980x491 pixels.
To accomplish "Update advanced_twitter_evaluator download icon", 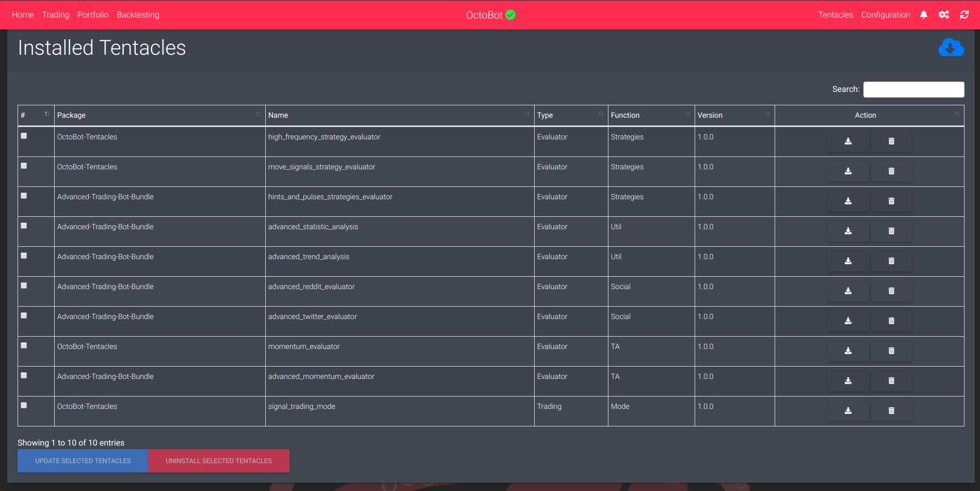I will (848, 321).
